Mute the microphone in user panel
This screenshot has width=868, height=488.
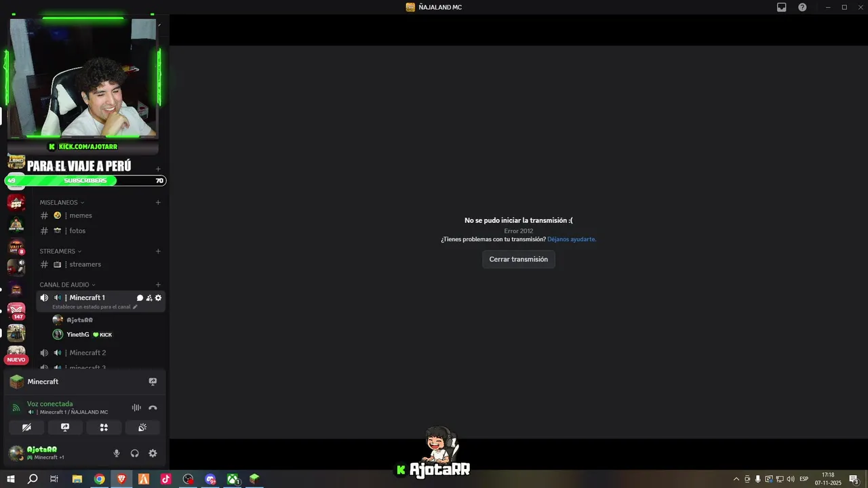[x=117, y=453]
